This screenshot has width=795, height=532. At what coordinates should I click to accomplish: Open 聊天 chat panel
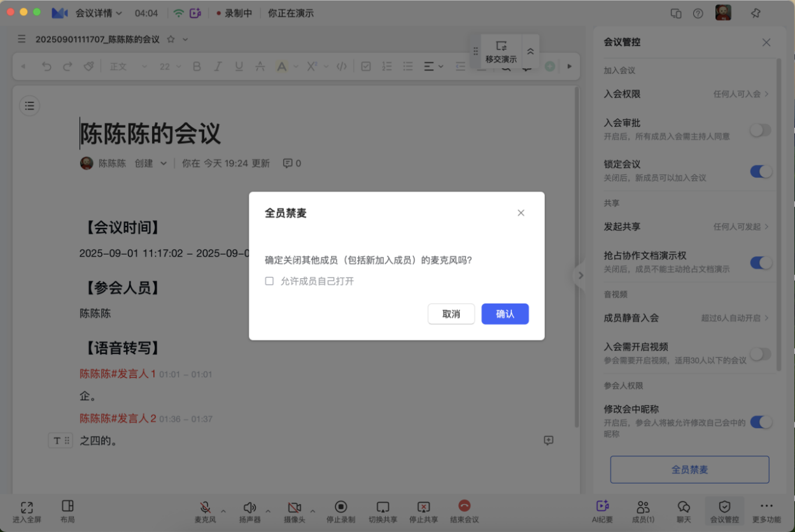tap(684, 512)
